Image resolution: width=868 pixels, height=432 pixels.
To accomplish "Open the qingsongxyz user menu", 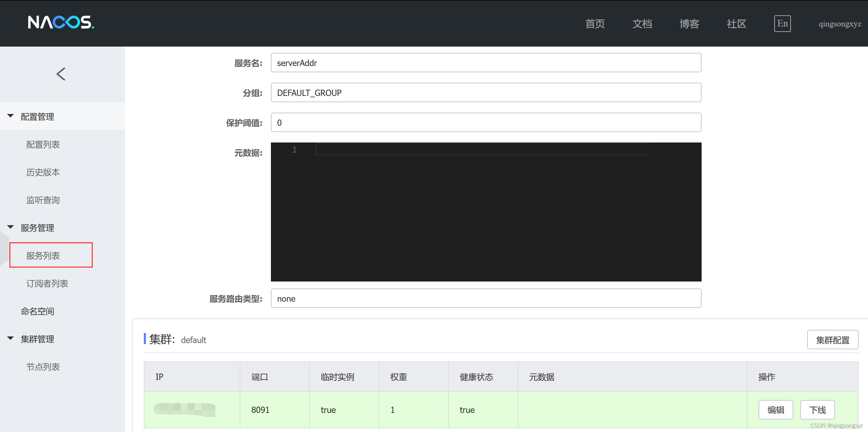I will pyautogui.click(x=840, y=24).
